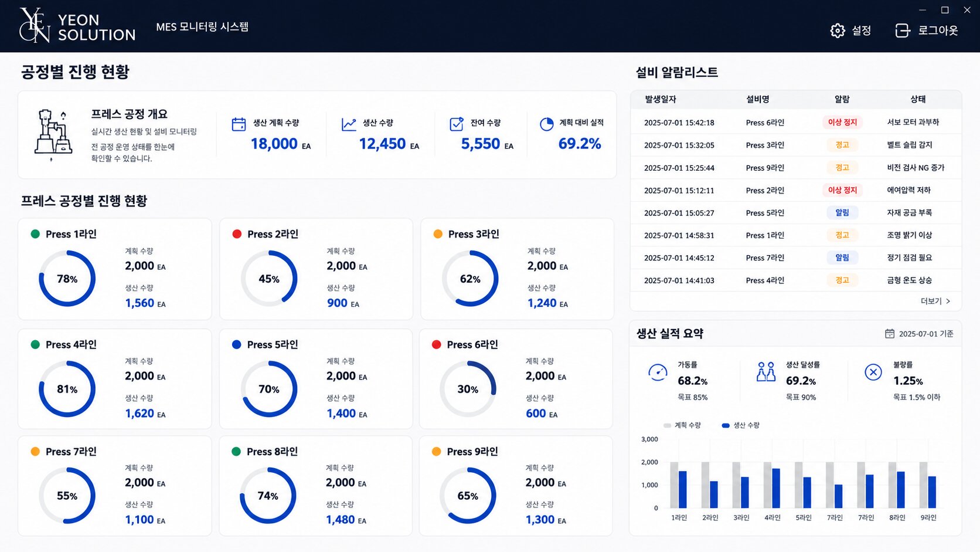Click the Press 1라인 78% progress ring
980x552 pixels.
[67, 279]
